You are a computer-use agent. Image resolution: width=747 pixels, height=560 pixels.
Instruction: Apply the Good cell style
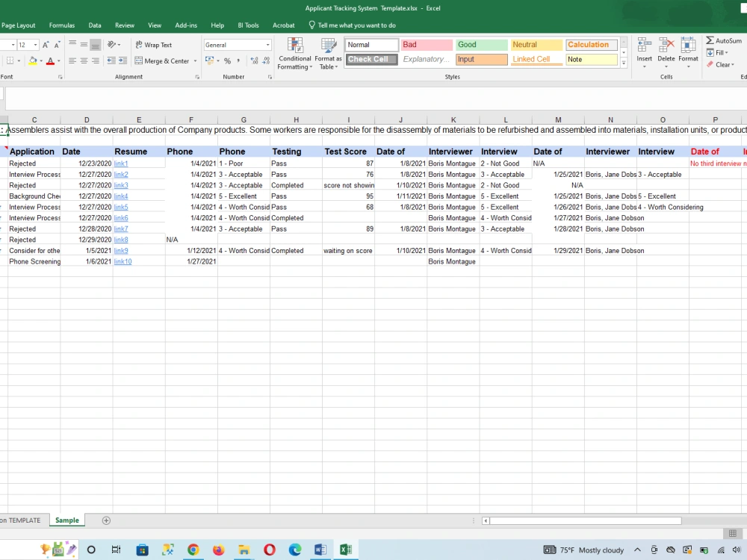pyautogui.click(x=481, y=44)
